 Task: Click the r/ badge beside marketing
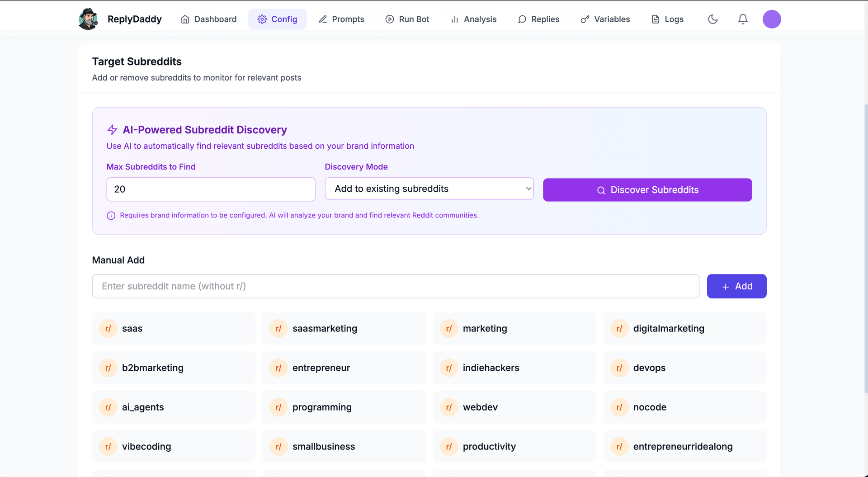(449, 329)
